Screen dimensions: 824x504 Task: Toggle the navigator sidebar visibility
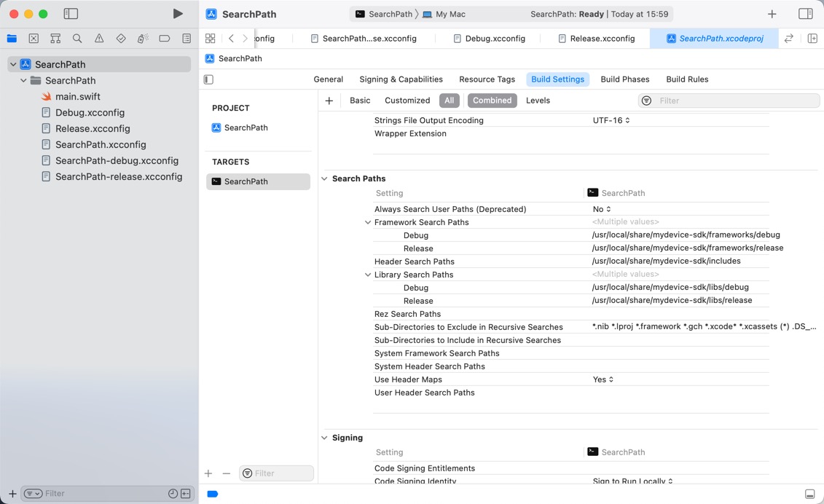(x=71, y=14)
